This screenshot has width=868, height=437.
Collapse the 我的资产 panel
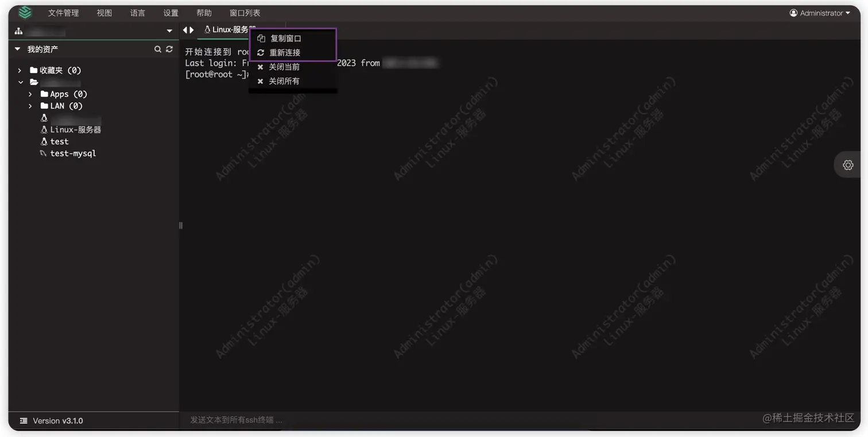17,49
